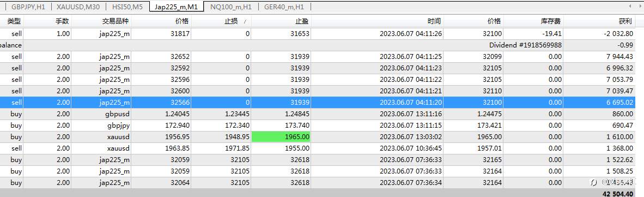Click lot size 1.00 in first row
Image resolution: width=644 pixels, height=197 pixels.
pyautogui.click(x=63, y=34)
